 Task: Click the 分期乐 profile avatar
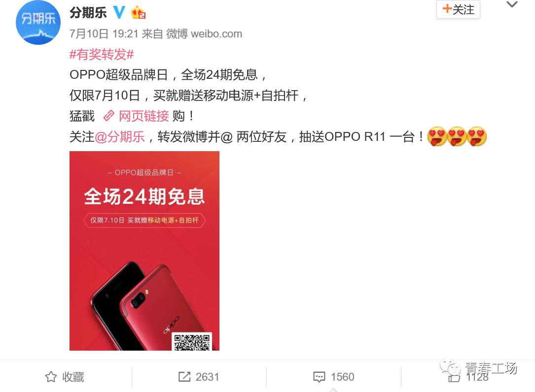click(x=38, y=23)
